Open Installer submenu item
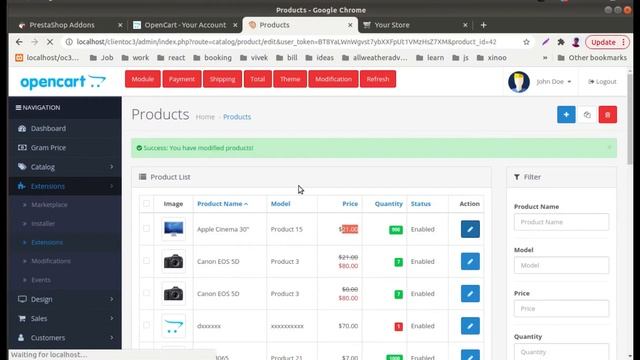 coord(43,223)
